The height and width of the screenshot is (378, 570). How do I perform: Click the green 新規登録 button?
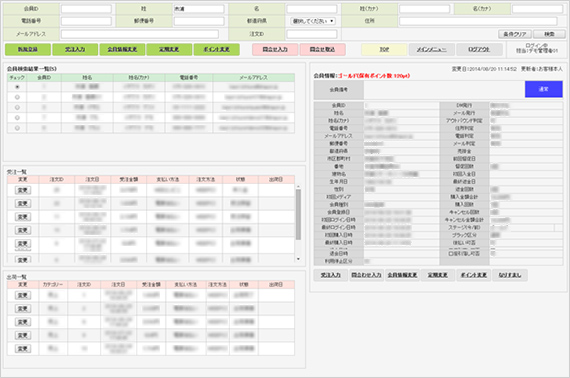[28, 49]
